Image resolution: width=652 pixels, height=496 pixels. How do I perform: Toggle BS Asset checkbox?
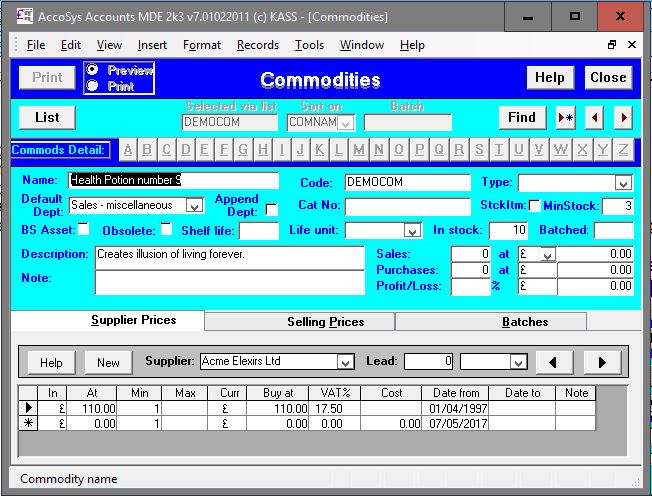[x=84, y=229]
